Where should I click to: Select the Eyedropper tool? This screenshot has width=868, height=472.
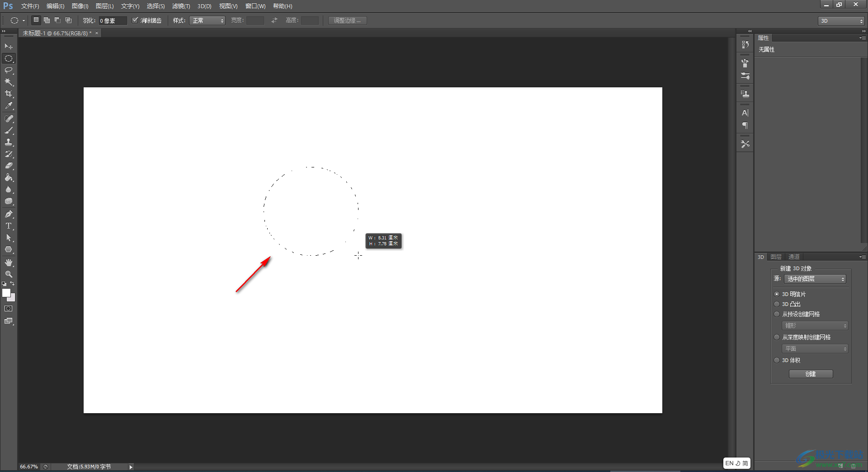9,105
